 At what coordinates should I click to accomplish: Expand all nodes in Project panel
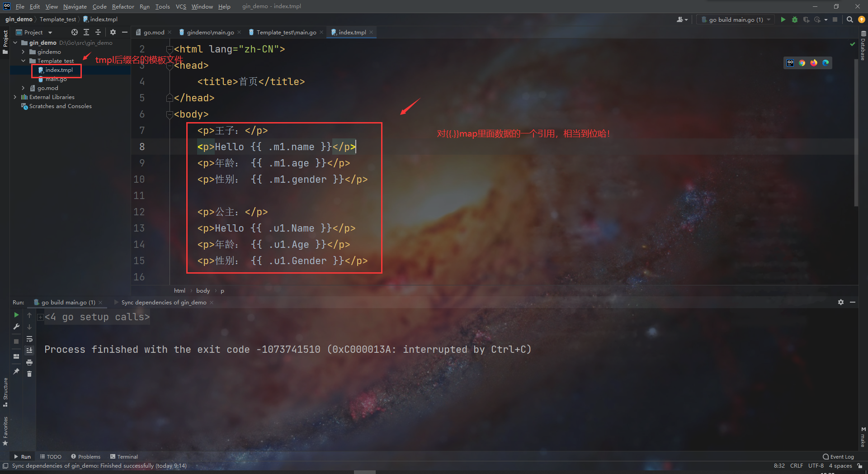click(86, 32)
